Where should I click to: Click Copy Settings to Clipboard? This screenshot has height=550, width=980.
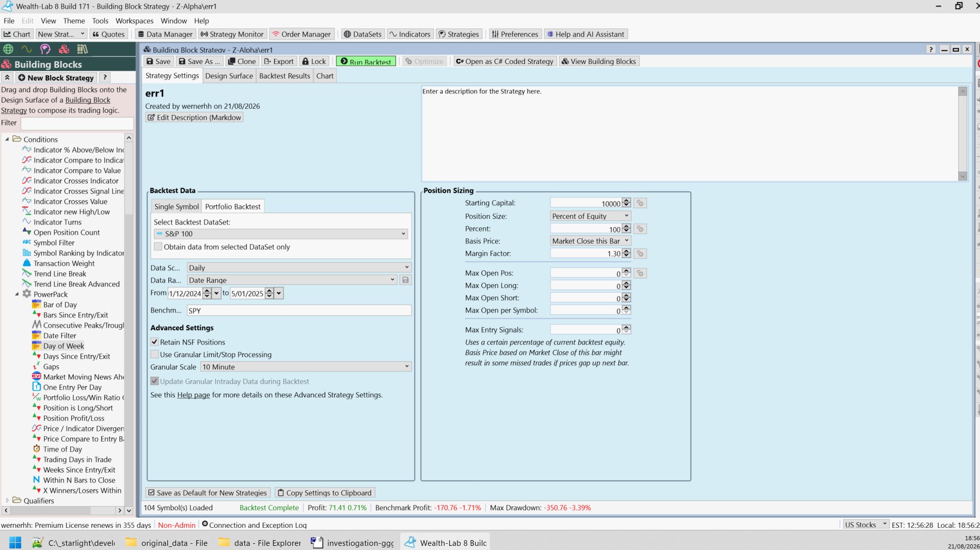click(x=324, y=493)
